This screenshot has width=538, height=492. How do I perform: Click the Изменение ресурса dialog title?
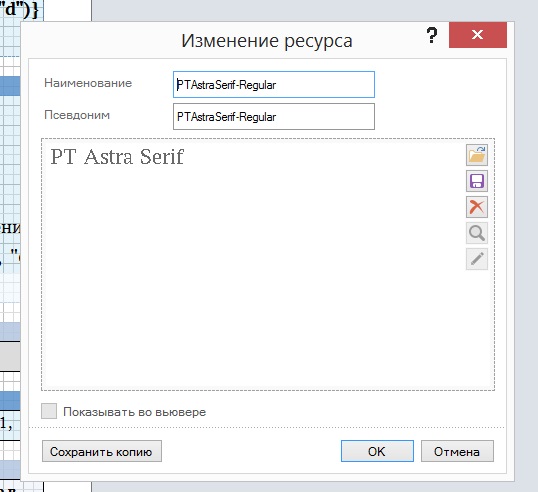267,41
